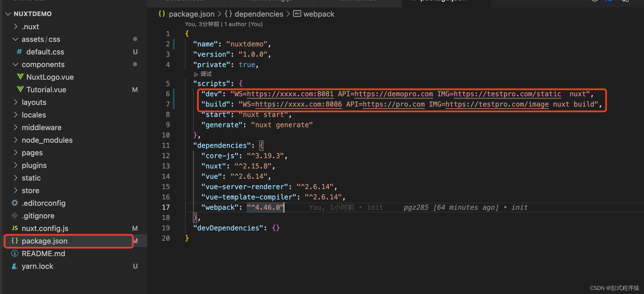Open the https://pro.com API link
Image resolution: width=644 pixels, height=294 pixels.
[x=394, y=104]
